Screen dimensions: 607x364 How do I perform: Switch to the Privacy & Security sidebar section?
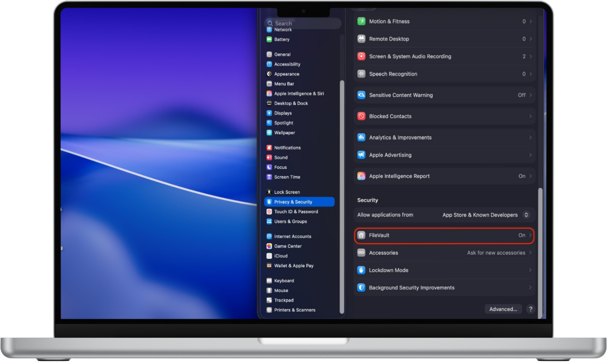click(x=299, y=202)
